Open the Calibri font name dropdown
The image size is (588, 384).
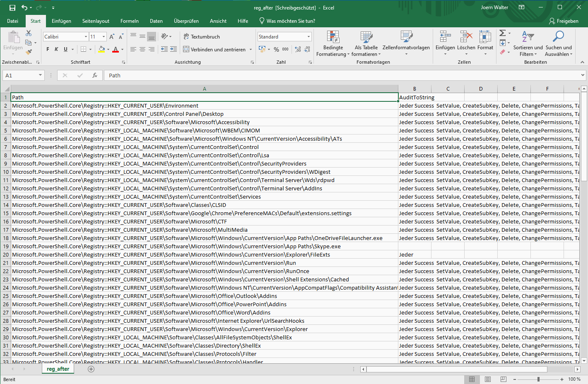click(86, 37)
